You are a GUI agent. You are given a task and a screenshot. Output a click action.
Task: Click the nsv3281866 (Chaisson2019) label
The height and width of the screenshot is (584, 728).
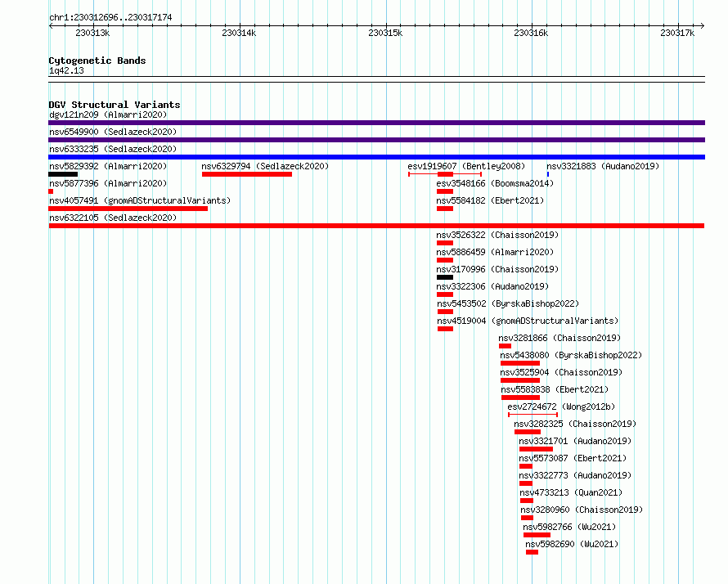pos(559,338)
